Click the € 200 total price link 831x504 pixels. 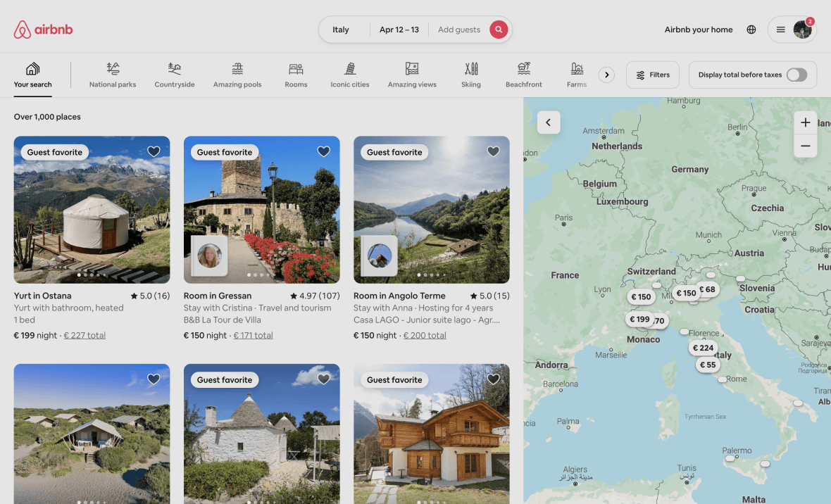click(425, 336)
